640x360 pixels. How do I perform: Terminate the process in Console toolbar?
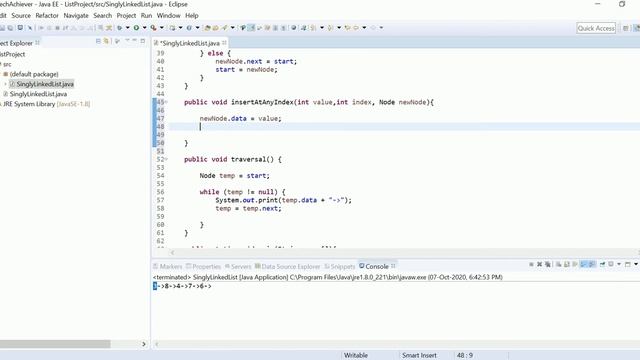531,264
